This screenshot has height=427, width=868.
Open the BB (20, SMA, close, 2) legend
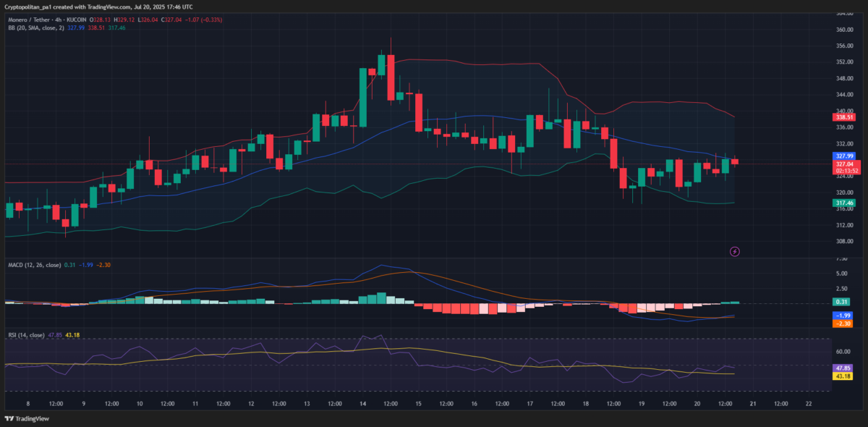[x=35, y=28]
